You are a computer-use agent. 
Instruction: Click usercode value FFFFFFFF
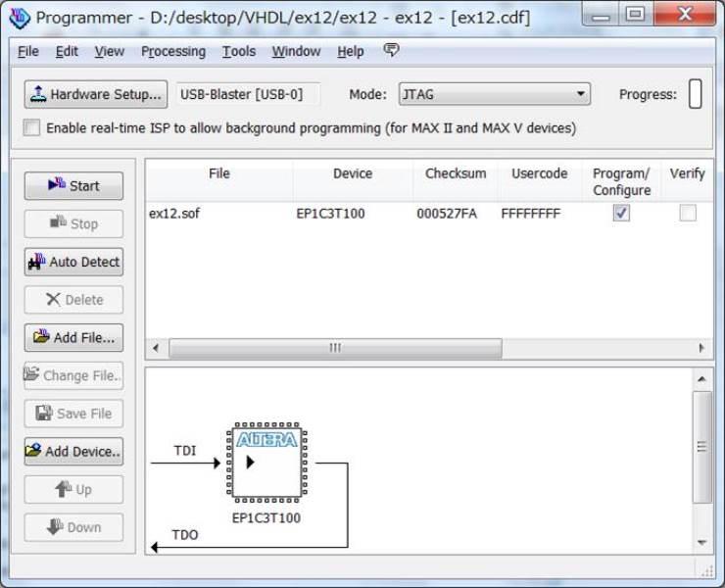coord(531,214)
